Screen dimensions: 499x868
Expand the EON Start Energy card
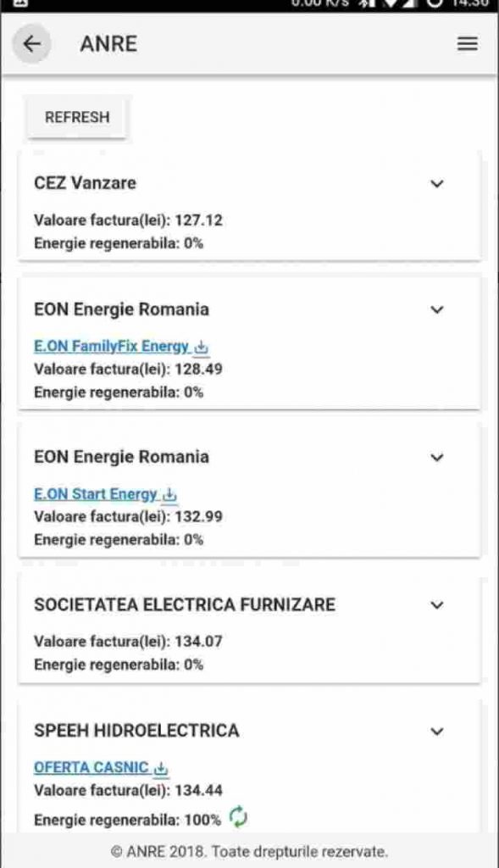click(x=437, y=457)
